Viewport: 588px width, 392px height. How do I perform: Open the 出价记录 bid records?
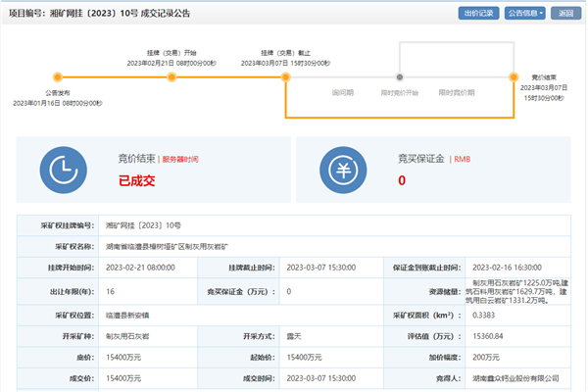[478, 13]
